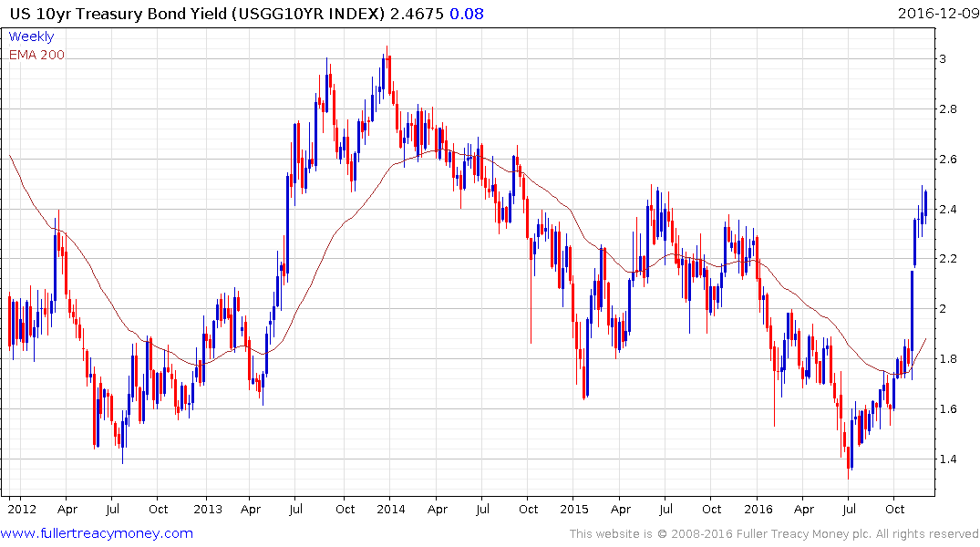Screen dimensions: 980x547
Task: Select the Weekly label in the legend
Action: [x=31, y=36]
